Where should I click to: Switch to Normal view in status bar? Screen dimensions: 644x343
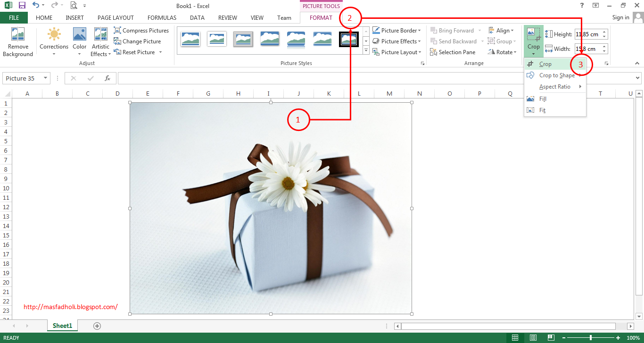click(515, 338)
